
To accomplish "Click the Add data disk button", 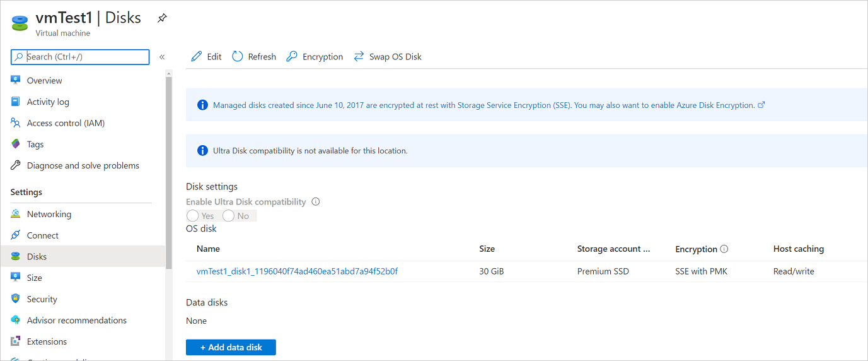I will 231,347.
